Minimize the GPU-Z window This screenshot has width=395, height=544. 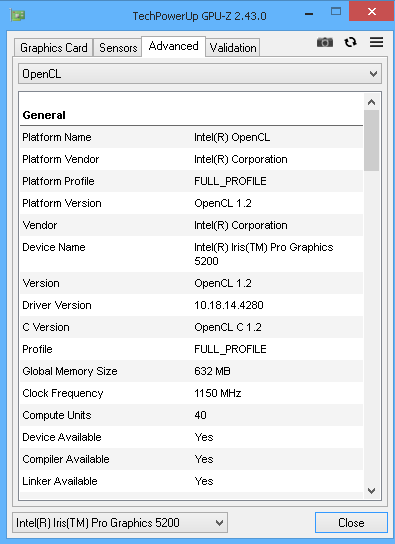click(309, 14)
